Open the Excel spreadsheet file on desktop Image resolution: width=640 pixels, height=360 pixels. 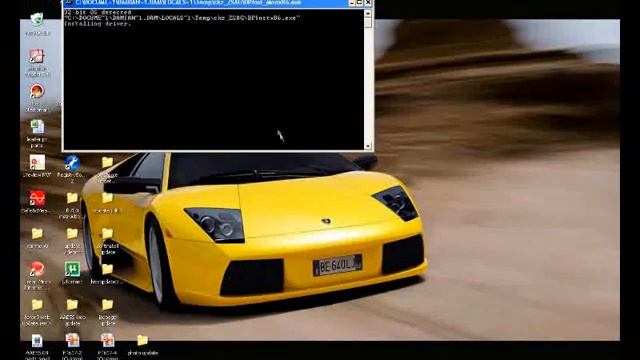[x=37, y=127]
